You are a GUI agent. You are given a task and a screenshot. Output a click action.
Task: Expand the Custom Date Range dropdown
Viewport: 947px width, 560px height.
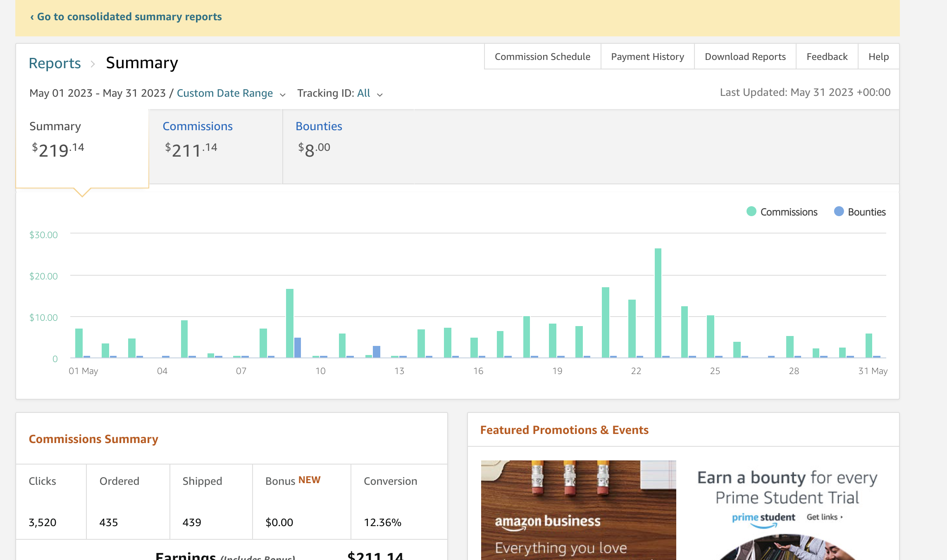click(231, 93)
